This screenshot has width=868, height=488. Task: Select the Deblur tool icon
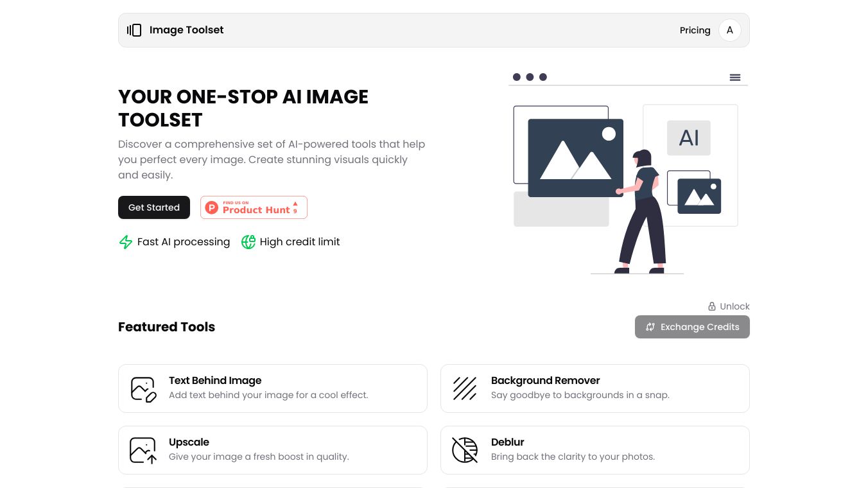click(x=465, y=450)
